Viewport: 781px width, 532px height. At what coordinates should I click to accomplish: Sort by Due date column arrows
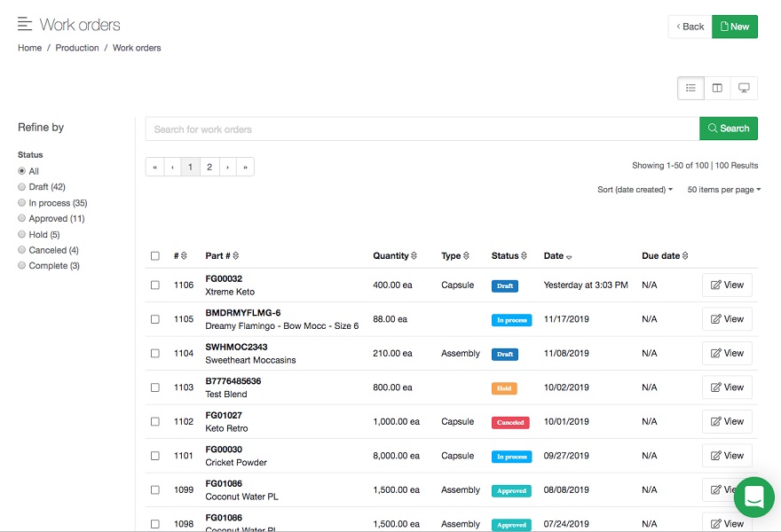(x=685, y=256)
